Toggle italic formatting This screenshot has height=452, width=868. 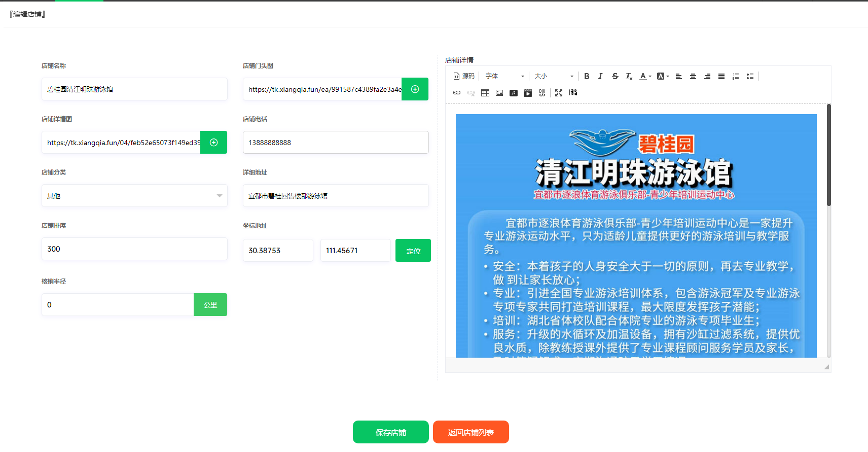pos(600,76)
